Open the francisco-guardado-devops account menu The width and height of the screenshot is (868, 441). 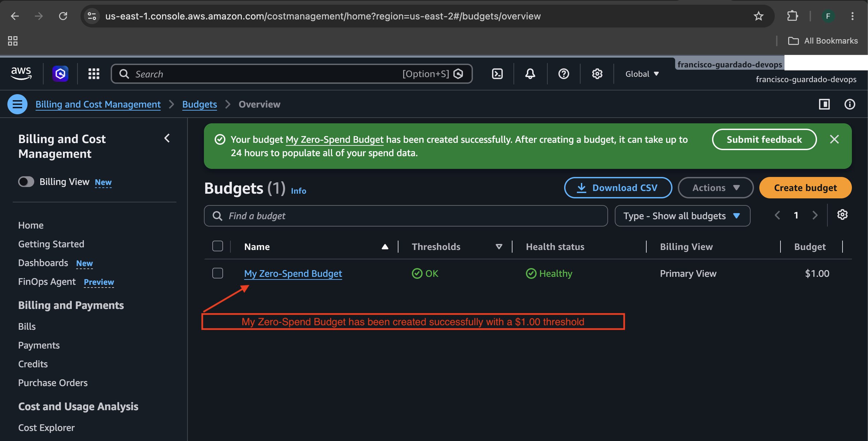(806, 79)
